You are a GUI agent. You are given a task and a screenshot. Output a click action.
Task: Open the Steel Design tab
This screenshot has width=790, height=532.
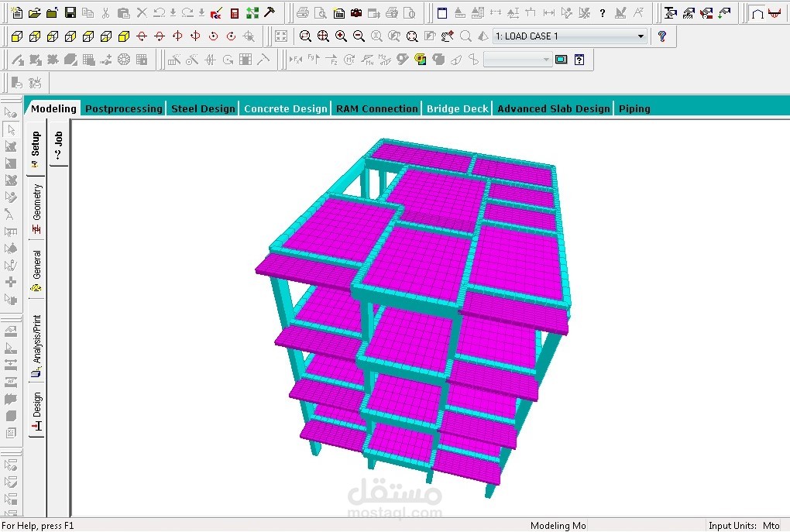coord(203,108)
